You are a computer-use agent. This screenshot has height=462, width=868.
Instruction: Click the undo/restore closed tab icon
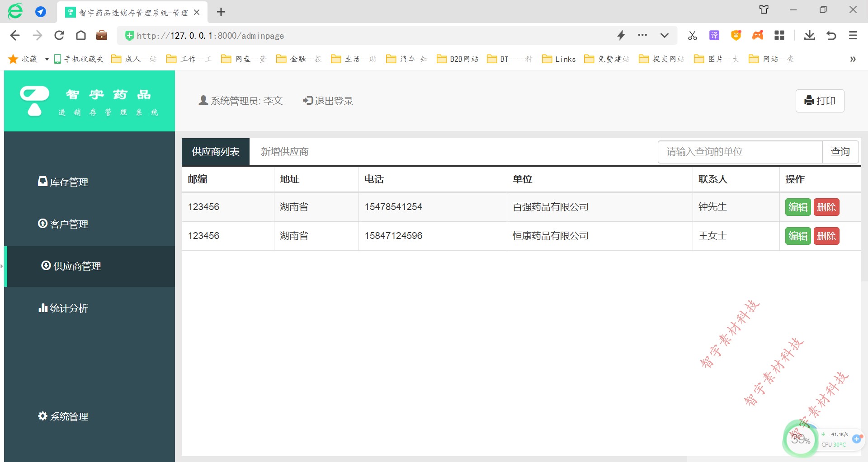click(831, 35)
